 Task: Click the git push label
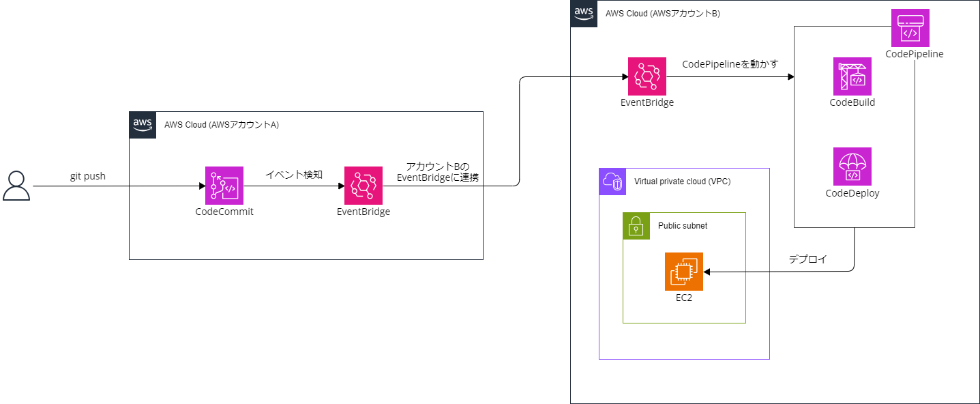86,176
